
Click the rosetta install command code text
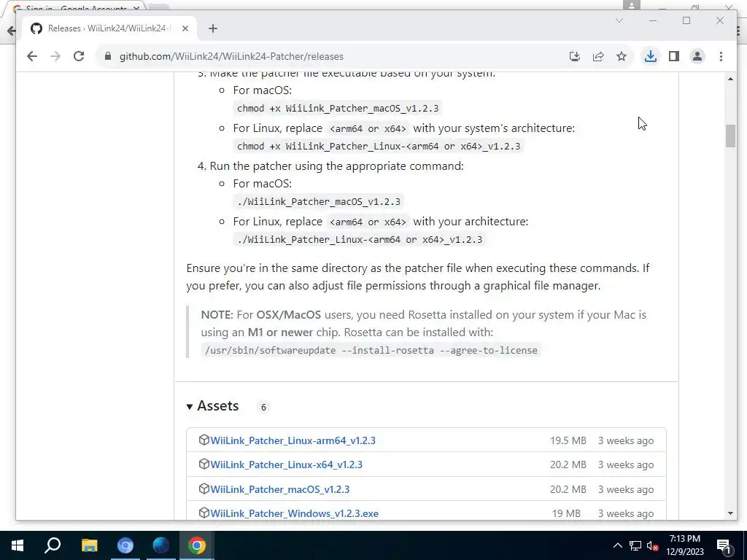[x=371, y=351]
